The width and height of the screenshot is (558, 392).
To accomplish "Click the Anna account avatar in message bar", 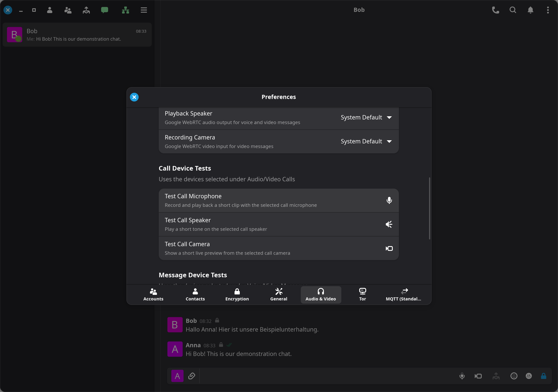I will click(x=177, y=376).
